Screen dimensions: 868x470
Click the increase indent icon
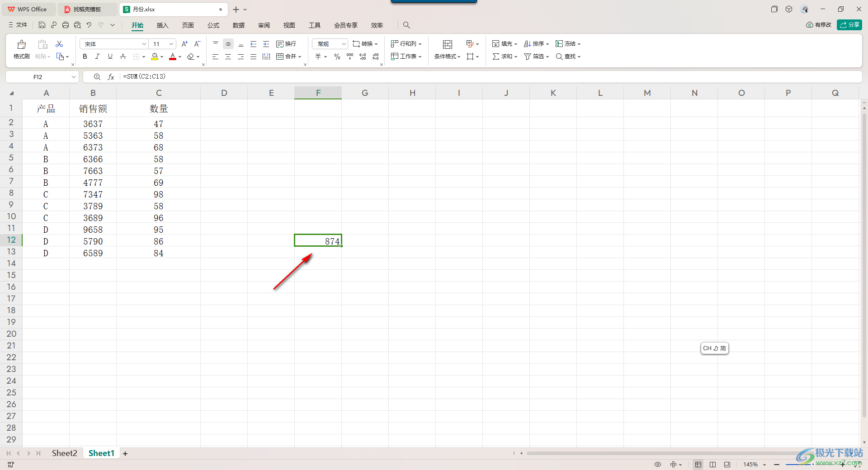click(x=266, y=44)
